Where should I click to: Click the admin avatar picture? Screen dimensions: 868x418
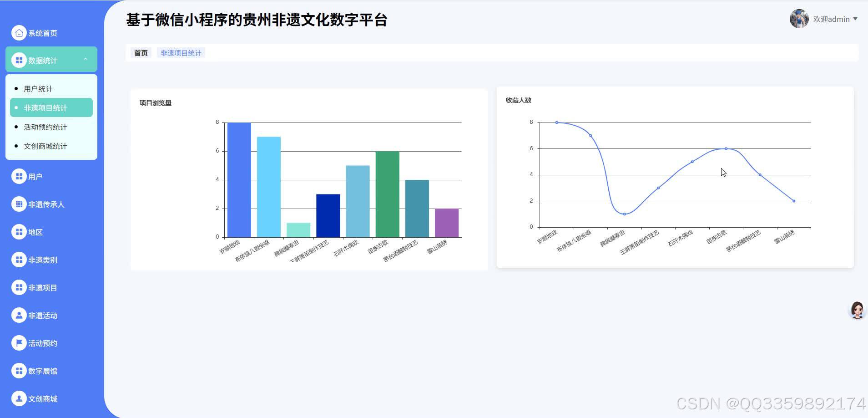799,19
